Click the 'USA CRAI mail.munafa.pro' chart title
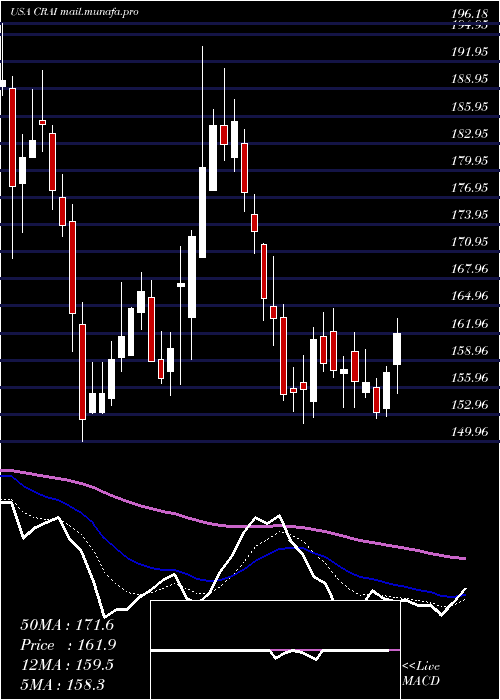The height and width of the screenshot is (700, 500). 74,12
